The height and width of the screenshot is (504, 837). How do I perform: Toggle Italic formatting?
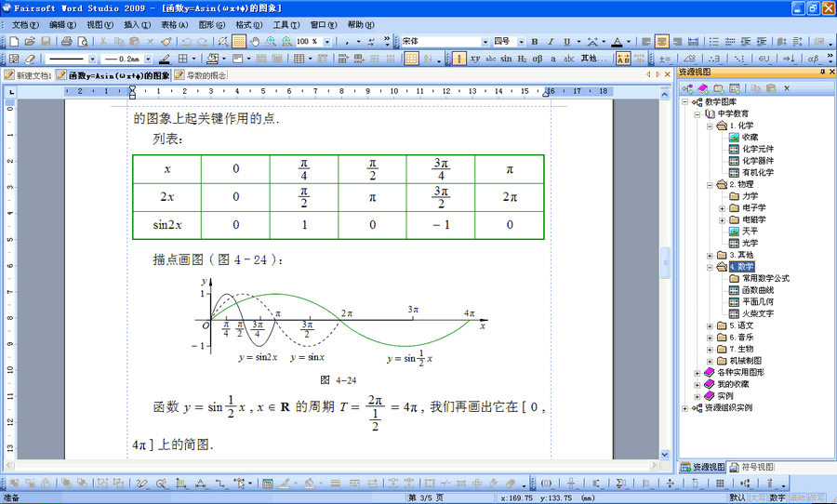(551, 41)
